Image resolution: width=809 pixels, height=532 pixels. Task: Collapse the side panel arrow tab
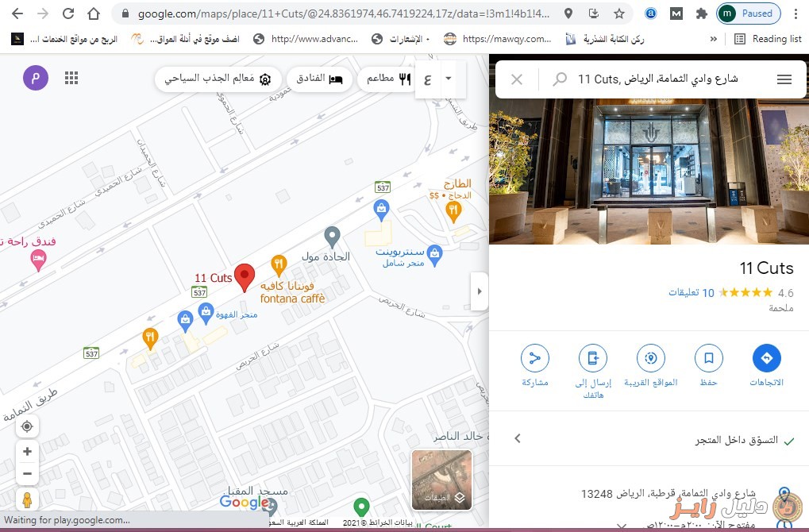point(480,291)
